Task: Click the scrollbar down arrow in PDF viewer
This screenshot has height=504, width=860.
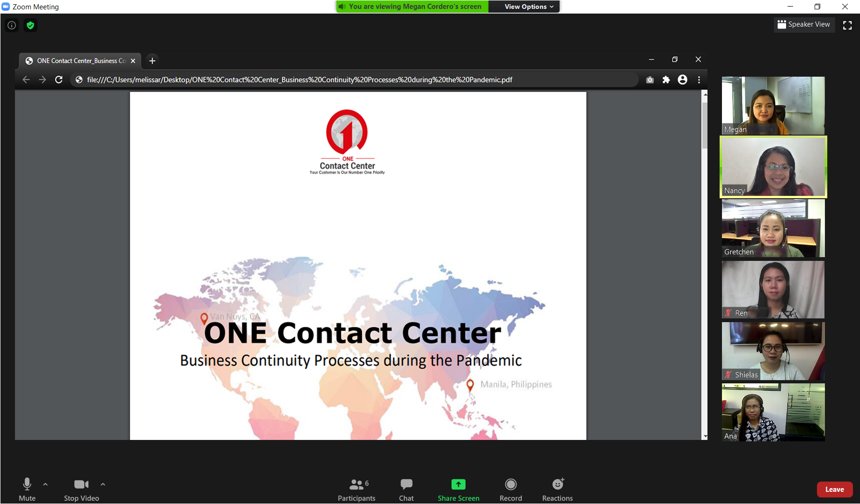Action: click(705, 436)
